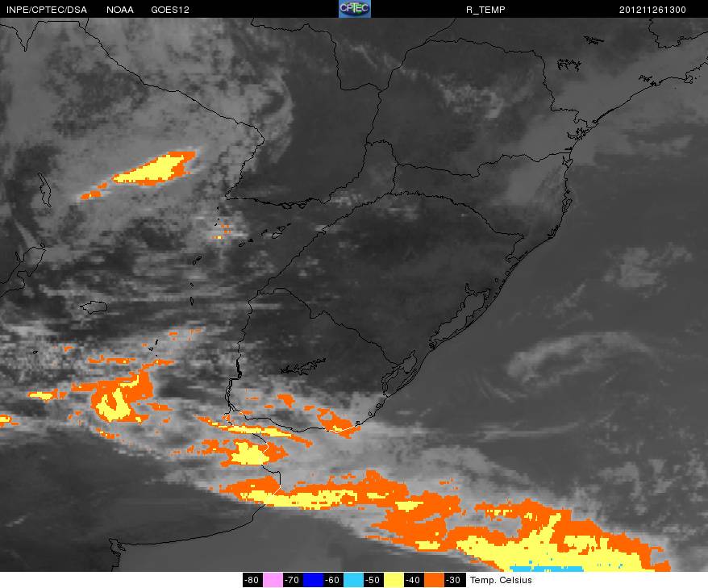Image resolution: width=708 pixels, height=588 pixels.
Task: Click the -80 legend value
Action: coord(252,580)
